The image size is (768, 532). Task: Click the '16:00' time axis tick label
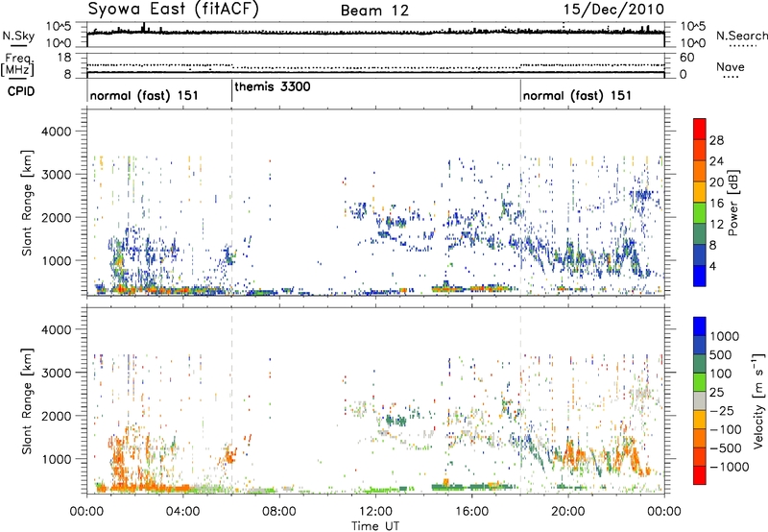click(x=471, y=512)
